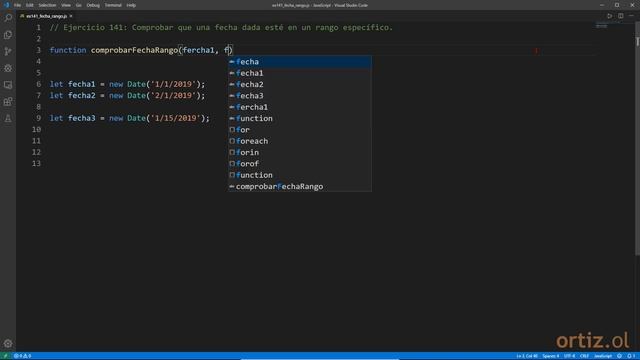640x360 pixels.
Task: Open the Go menu
Action: coord(79,5)
